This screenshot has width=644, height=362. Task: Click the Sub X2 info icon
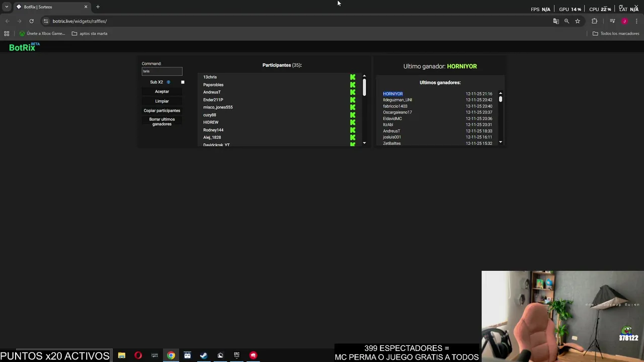point(169,82)
